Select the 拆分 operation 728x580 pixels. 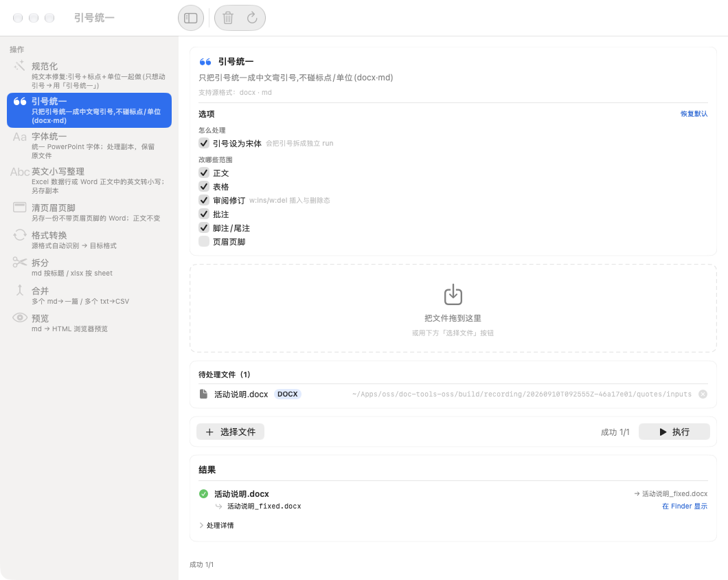click(x=89, y=267)
